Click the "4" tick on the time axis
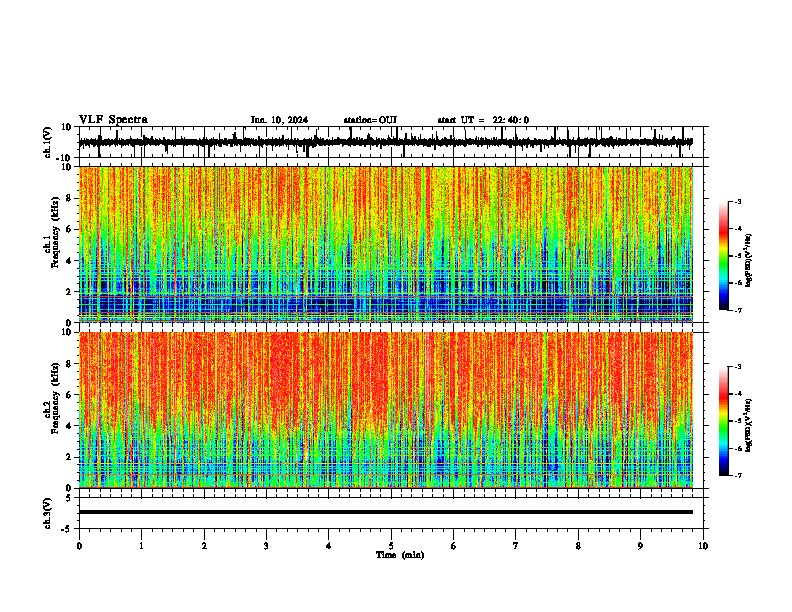 [329, 546]
